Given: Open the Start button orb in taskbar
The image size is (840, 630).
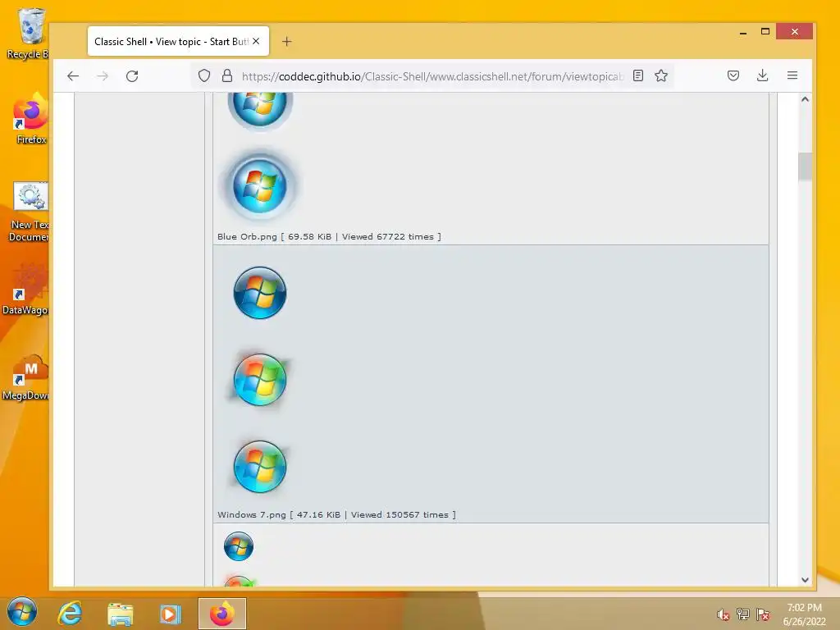Looking at the screenshot, I should click(x=22, y=612).
